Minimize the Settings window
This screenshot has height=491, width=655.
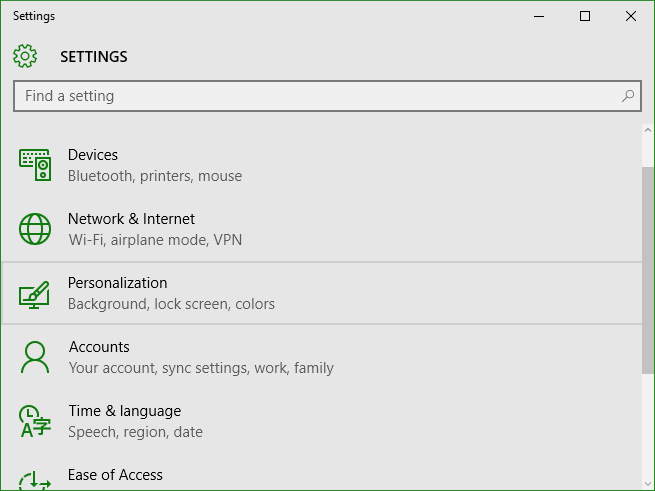click(x=539, y=16)
